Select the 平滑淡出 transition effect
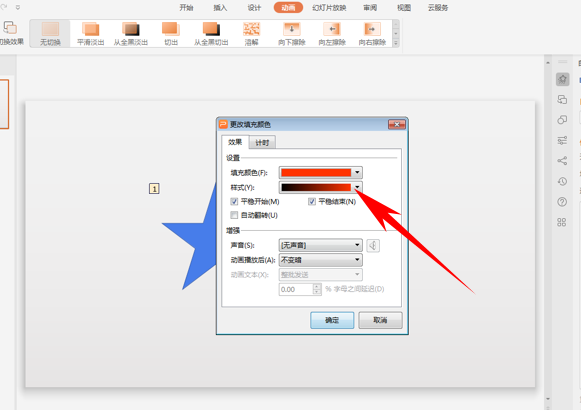Screen dimensions: 581x410 pos(90,34)
